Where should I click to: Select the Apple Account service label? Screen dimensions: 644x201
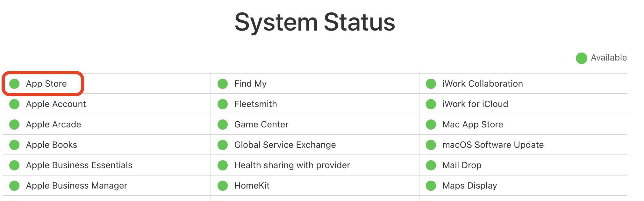tap(56, 104)
